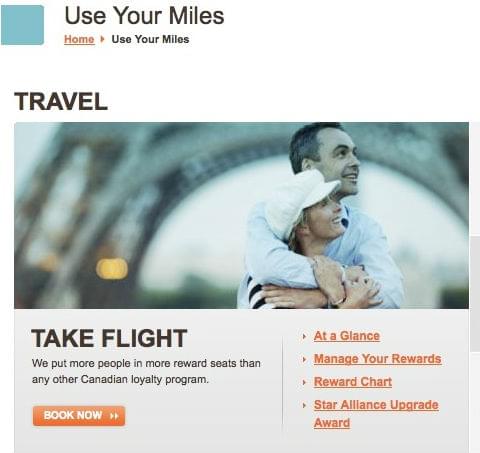Viewport: 480px width, 453px height.
Task: Click the Use Your Miles page title
Action: (x=144, y=15)
